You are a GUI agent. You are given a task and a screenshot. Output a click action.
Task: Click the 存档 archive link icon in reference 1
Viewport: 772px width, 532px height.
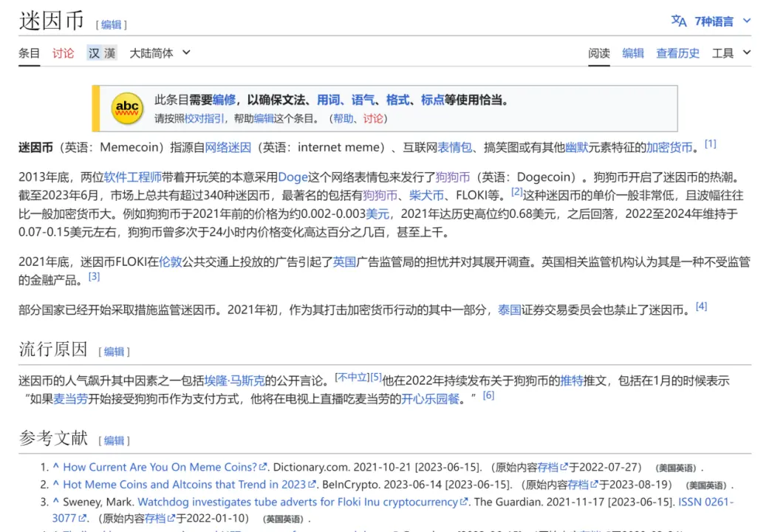[x=563, y=467]
